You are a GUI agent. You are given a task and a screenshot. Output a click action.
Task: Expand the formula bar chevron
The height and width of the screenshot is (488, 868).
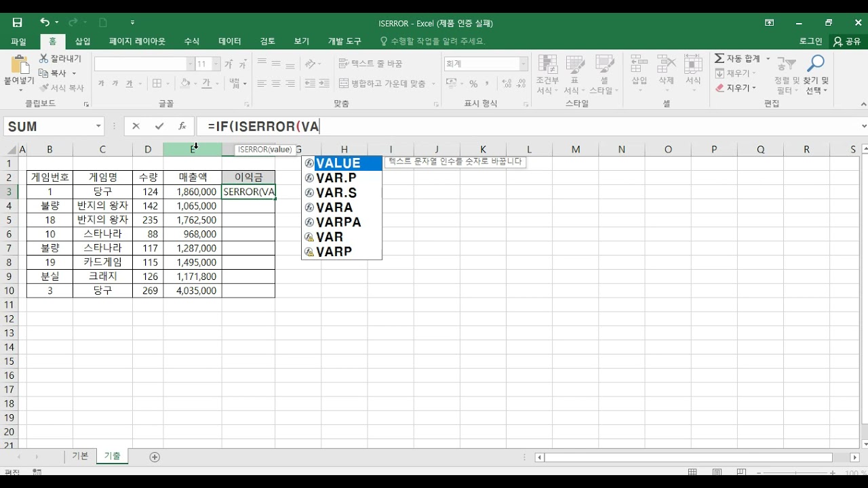[863, 126]
